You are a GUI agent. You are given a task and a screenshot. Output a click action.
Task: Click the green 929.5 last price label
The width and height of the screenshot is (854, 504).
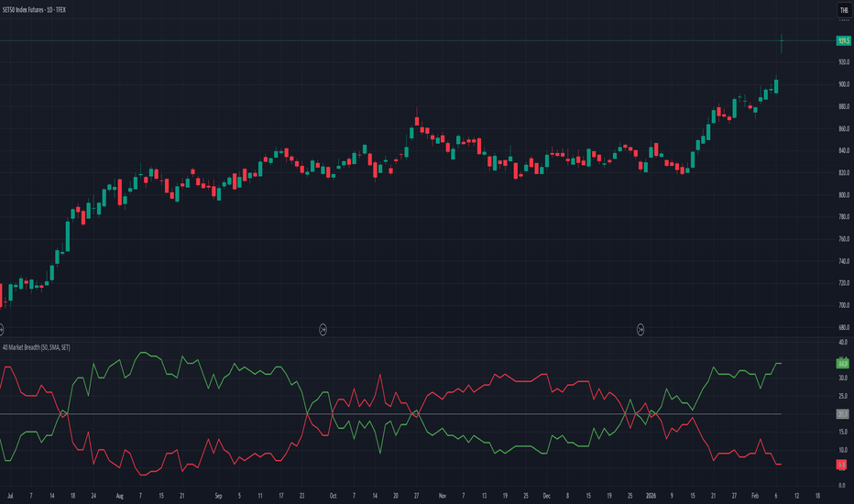click(844, 41)
